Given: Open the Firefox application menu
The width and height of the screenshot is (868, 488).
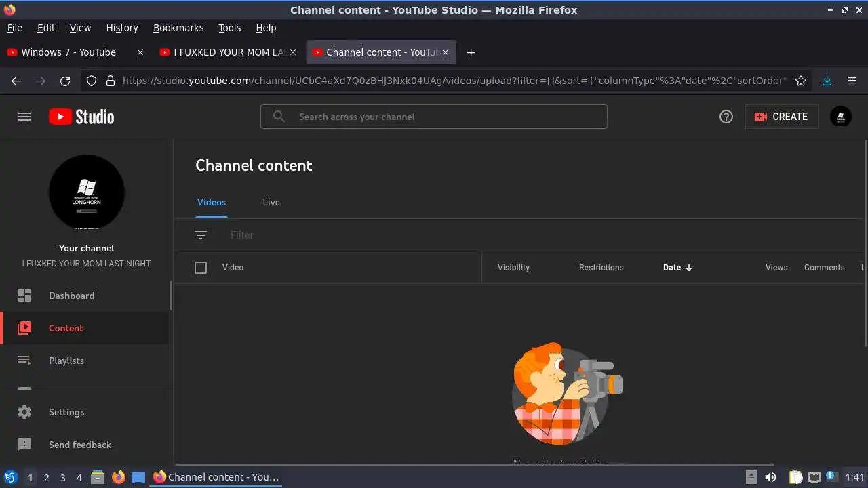Looking at the screenshot, I should (852, 81).
